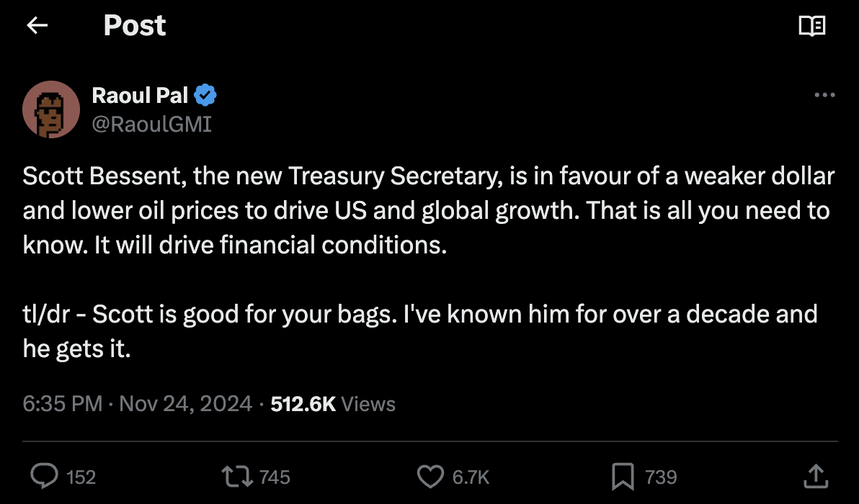View the 512.6K Views analytics
Screen dimensions: 859x504
click(333, 404)
